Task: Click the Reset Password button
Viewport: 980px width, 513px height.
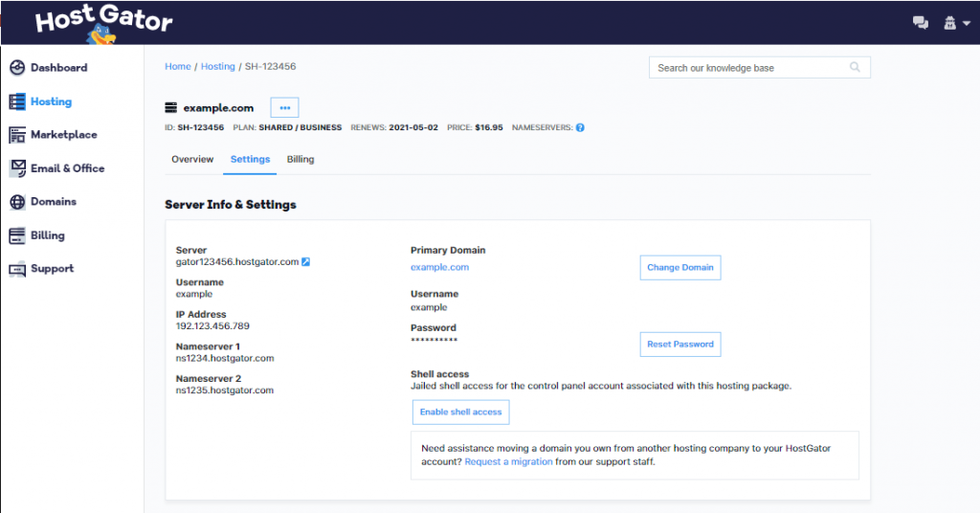Action: point(680,345)
